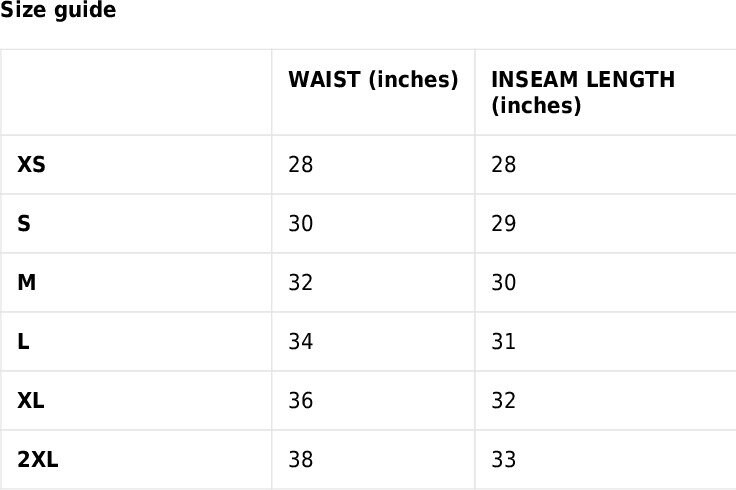Select the XS inseam value 28
This screenshot has width=736, height=490.
tap(504, 165)
